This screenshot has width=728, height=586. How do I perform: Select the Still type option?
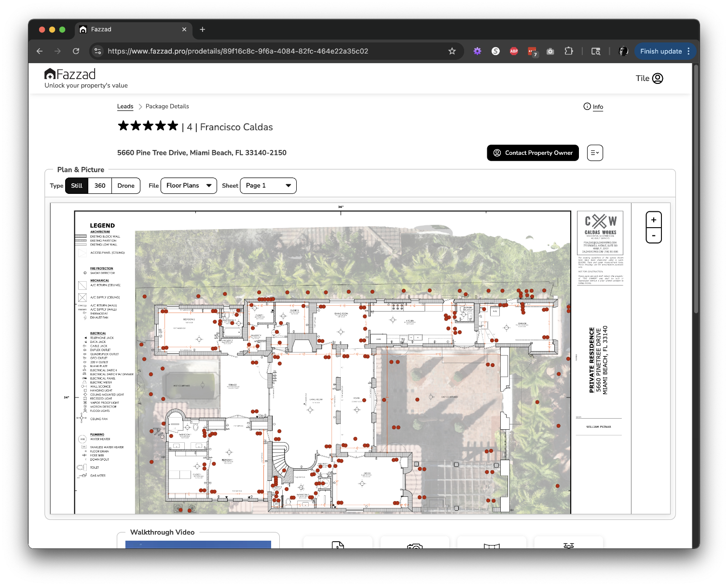point(77,186)
